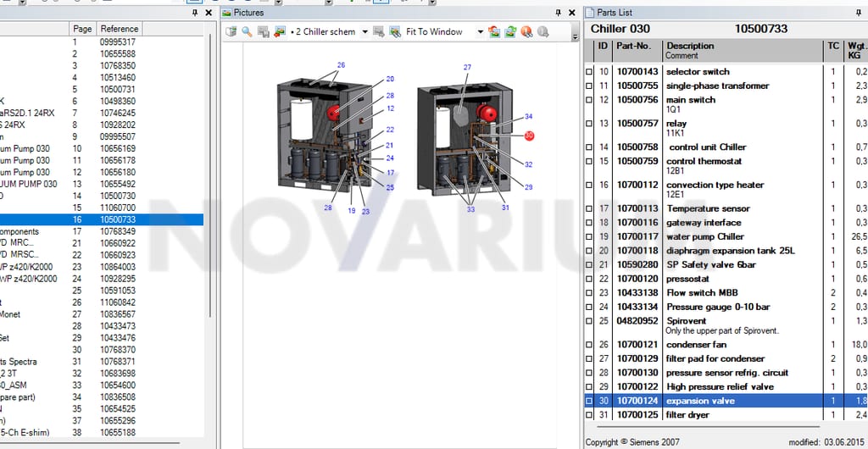Viewport: 868px width, 449px height.
Task: Open the '2 Chiller schem' picture dropdown
Action: [x=364, y=32]
